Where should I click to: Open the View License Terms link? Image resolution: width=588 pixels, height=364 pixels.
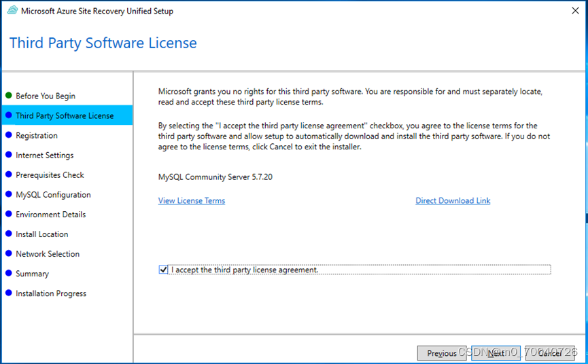pyautogui.click(x=192, y=201)
